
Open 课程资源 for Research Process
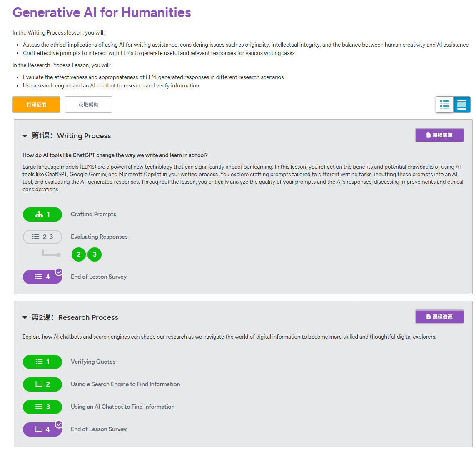tap(439, 317)
